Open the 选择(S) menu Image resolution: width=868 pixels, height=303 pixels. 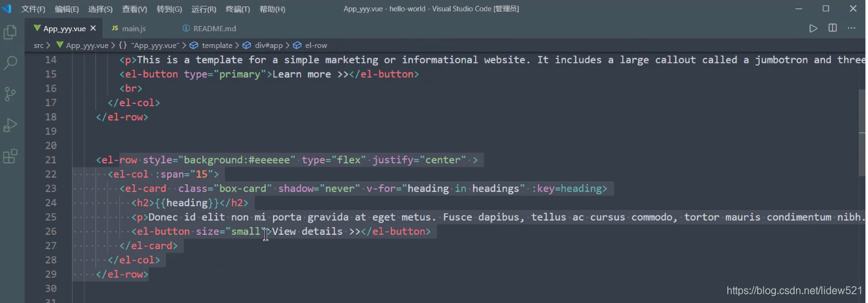(x=100, y=9)
